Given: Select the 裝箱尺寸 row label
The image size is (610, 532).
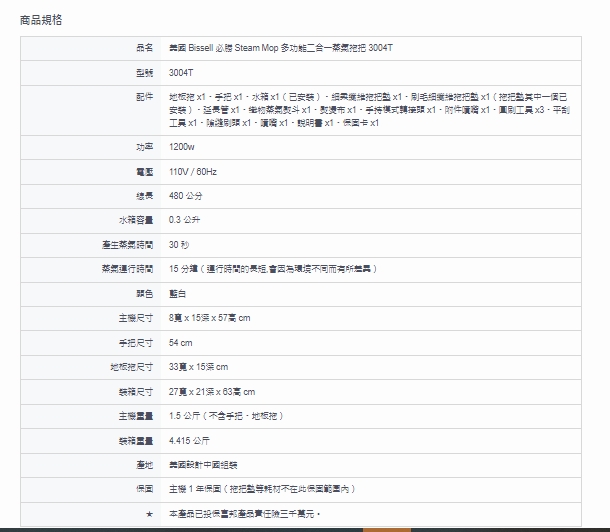Looking at the screenshot, I should [x=136, y=392].
